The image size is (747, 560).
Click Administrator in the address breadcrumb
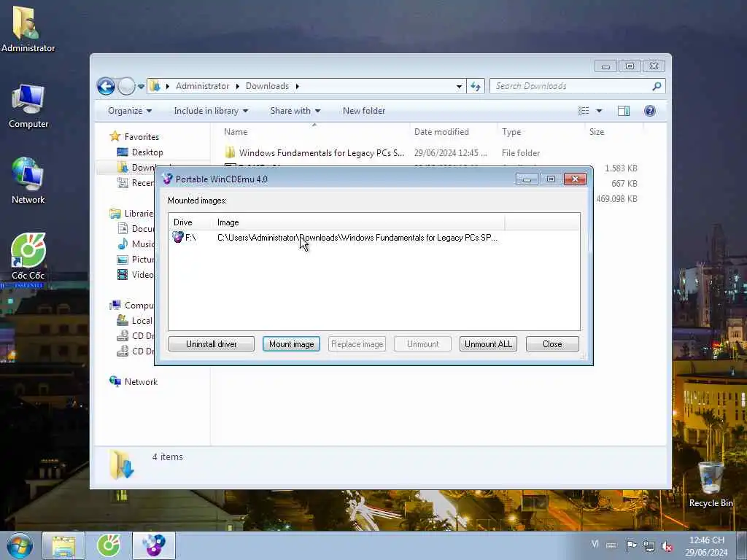(x=202, y=86)
